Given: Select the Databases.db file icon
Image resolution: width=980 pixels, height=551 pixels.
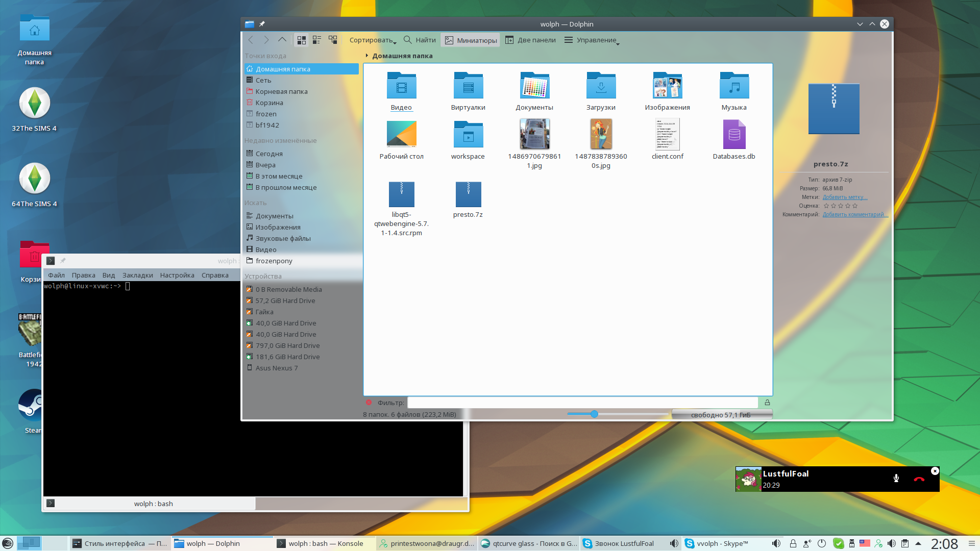Looking at the screenshot, I should pyautogui.click(x=734, y=134).
